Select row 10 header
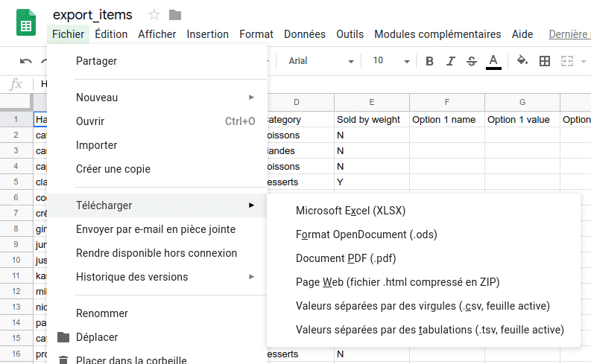 pyautogui.click(x=16, y=260)
